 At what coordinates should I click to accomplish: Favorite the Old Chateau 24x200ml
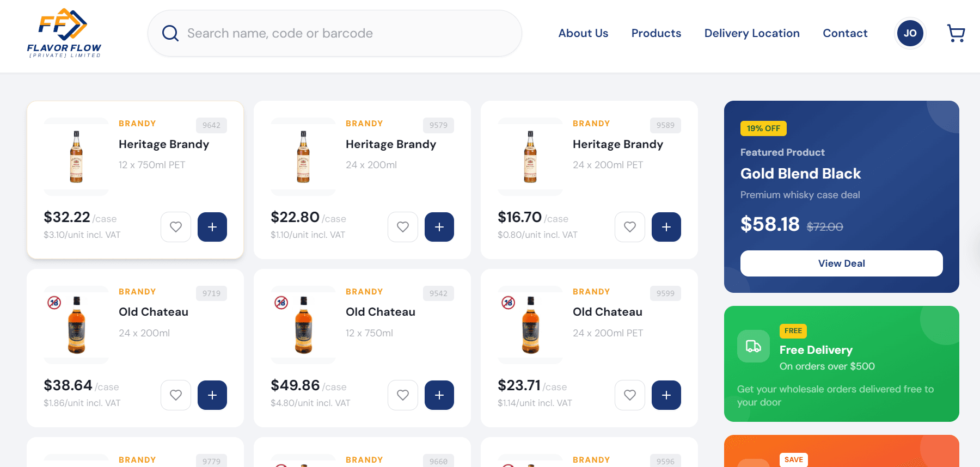coord(175,395)
